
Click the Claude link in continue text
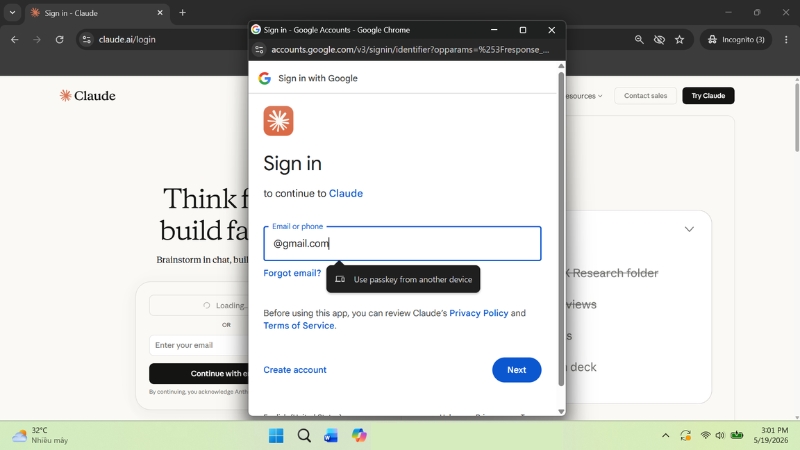coord(346,193)
